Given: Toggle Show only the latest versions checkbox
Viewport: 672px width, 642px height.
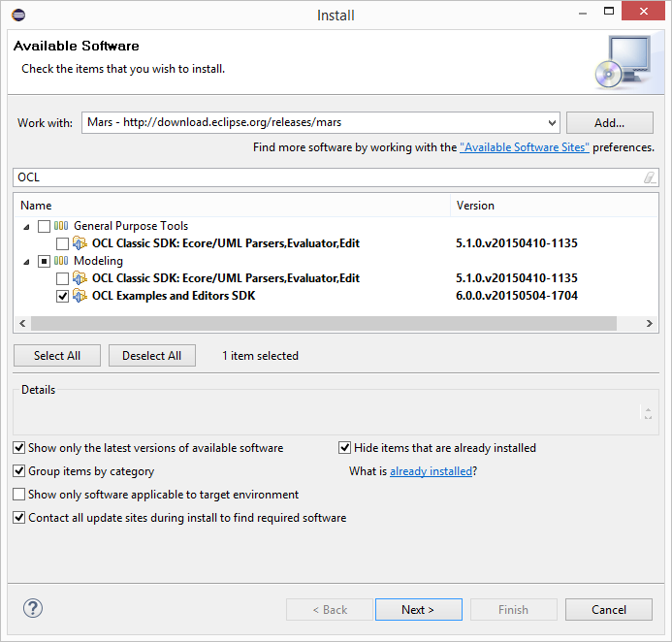Looking at the screenshot, I should coord(18,448).
